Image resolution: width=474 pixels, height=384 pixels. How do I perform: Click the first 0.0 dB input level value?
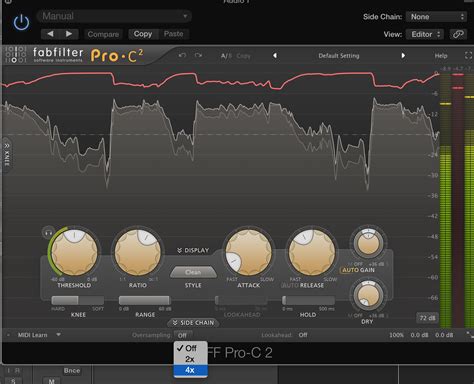tap(419, 335)
